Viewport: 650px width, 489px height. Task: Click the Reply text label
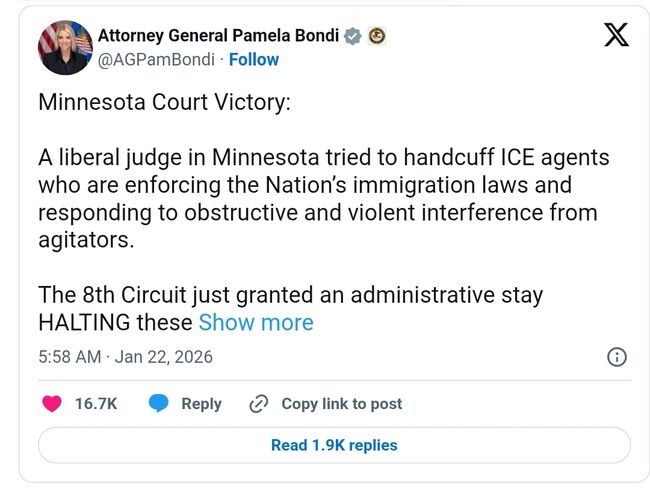201,404
